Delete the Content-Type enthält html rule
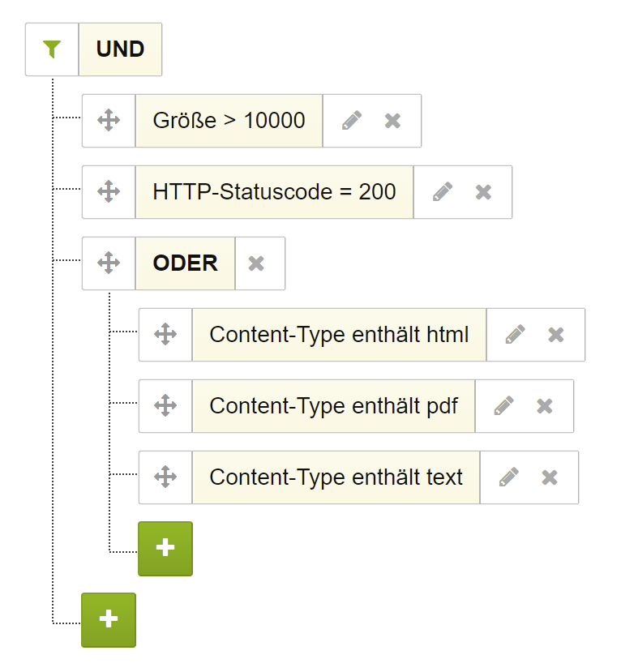 pyautogui.click(x=556, y=335)
